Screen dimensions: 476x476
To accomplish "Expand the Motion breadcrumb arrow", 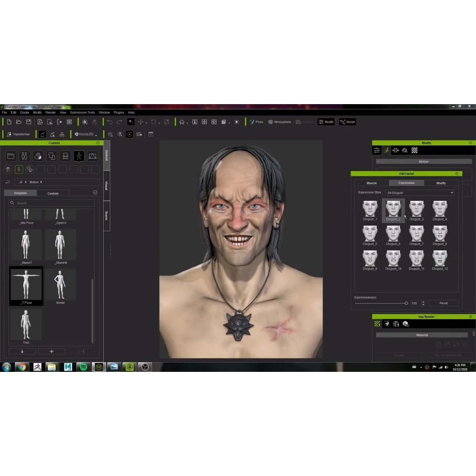I will pos(41,182).
